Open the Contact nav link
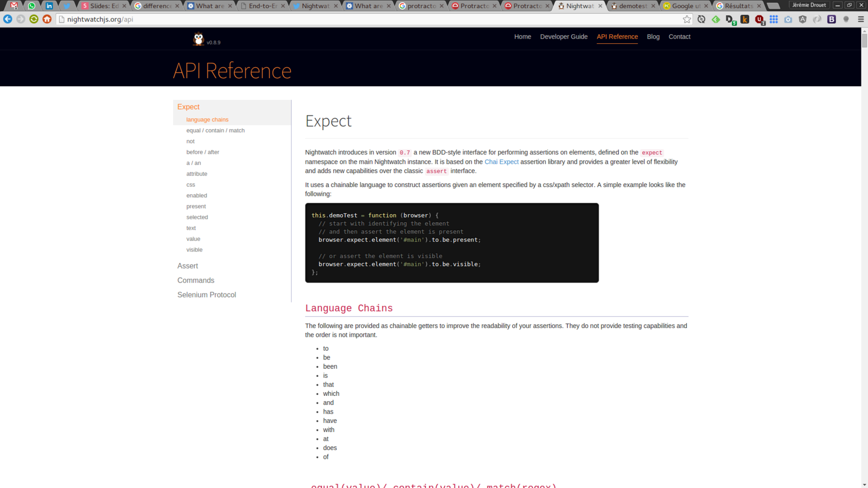 [679, 37]
